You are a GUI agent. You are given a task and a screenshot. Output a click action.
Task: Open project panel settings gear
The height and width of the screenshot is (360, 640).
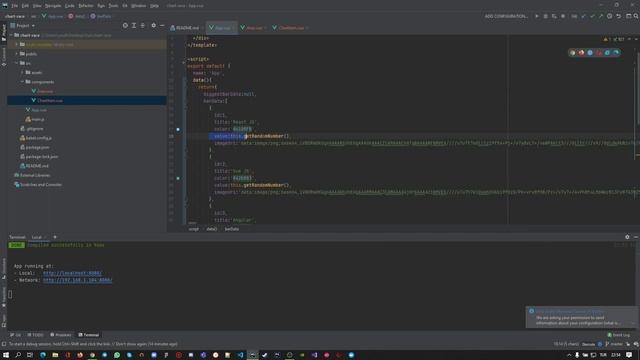(153, 25)
